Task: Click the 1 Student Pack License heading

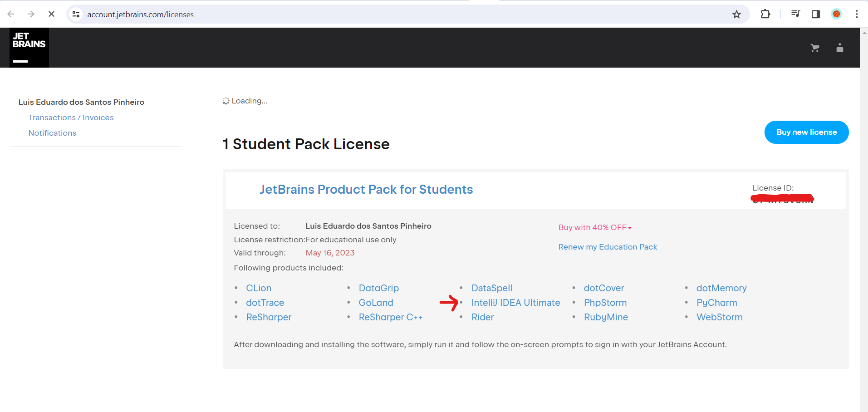Action: 306,144
